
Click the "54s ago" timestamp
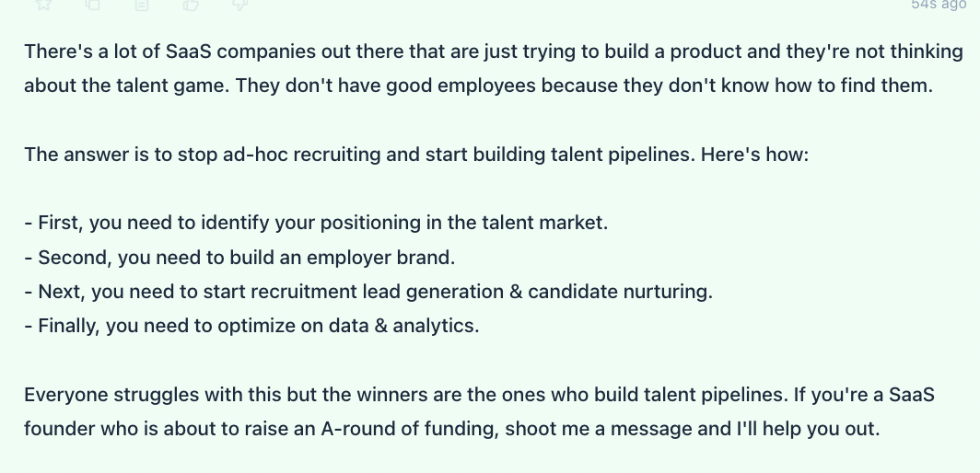(x=939, y=4)
